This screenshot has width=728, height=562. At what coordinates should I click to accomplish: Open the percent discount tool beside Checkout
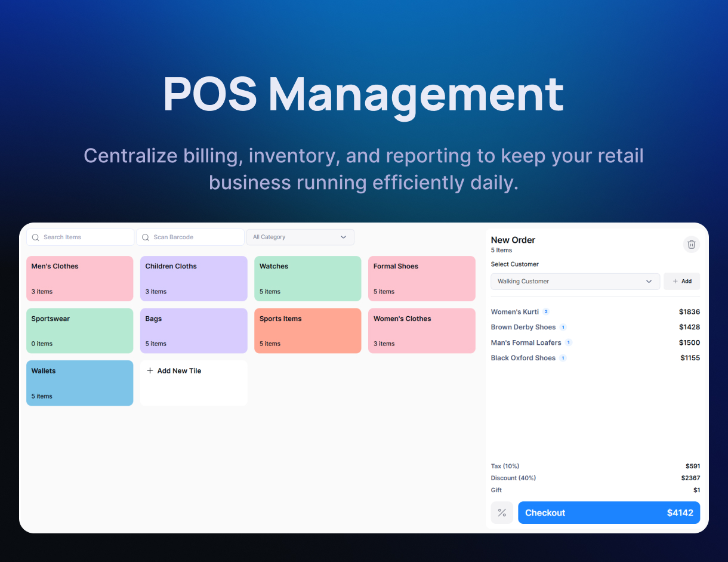[x=502, y=512]
